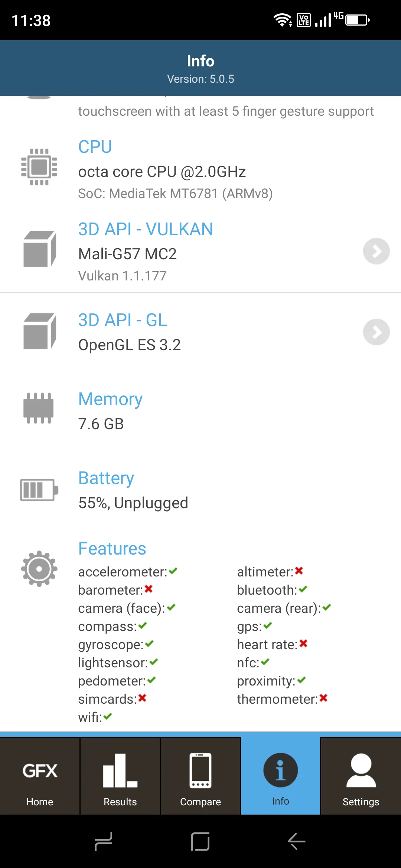The height and width of the screenshot is (868, 401).
Task: Open the Results tab
Action: point(120,776)
